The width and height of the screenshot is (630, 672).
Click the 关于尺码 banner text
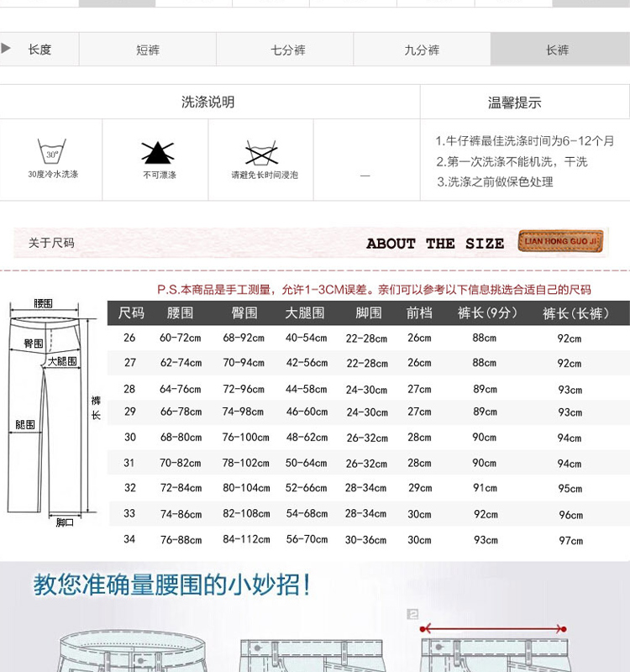pos(51,243)
